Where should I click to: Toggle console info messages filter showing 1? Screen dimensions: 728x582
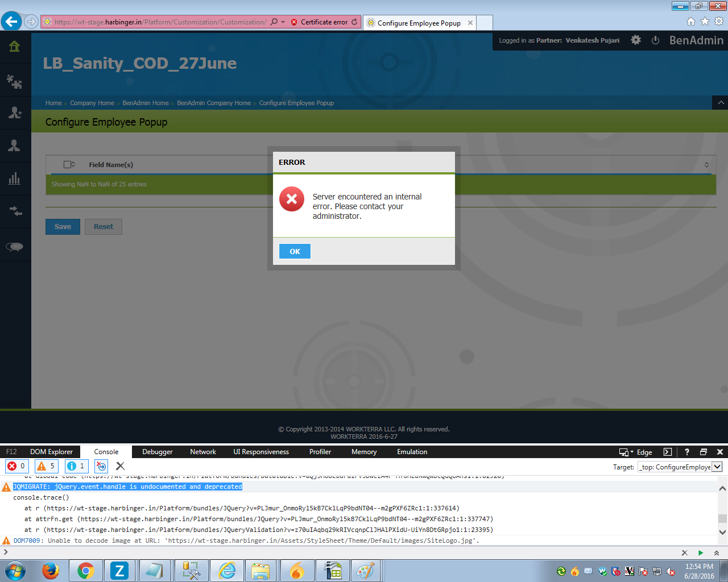click(76, 466)
